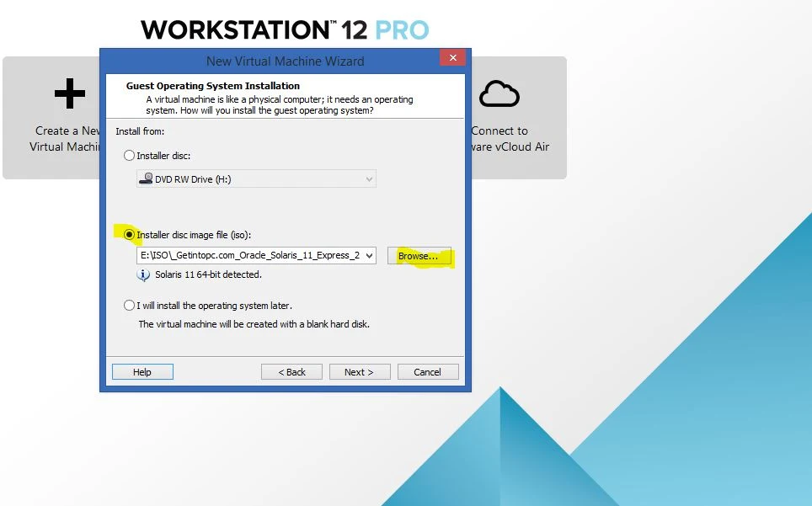Close the New Virtual Machine Wizard window

pos(452,57)
